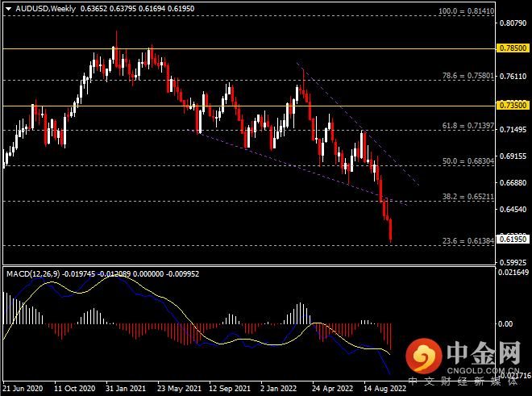Screen dimensions: 532x396
Task: Click Fibonacci label 50.0 = 0.68304
Action: (468, 161)
